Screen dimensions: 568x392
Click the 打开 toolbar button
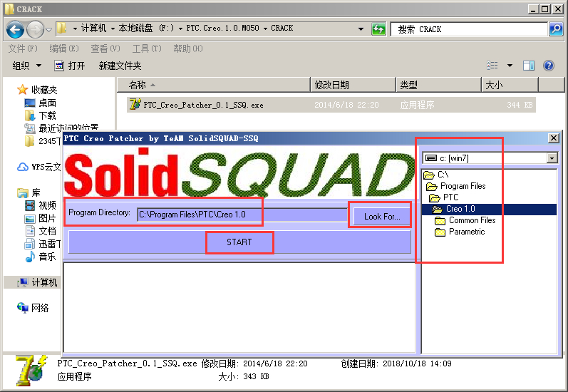point(70,66)
